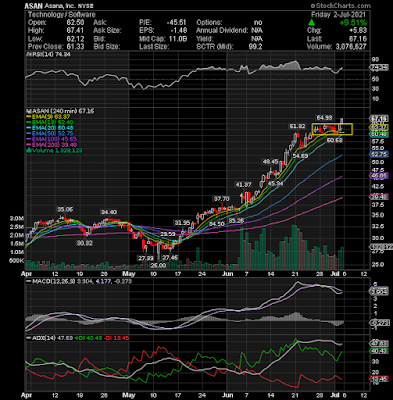Click the Open: label in the quote table
Screen dimensions: 393x400
point(37,22)
